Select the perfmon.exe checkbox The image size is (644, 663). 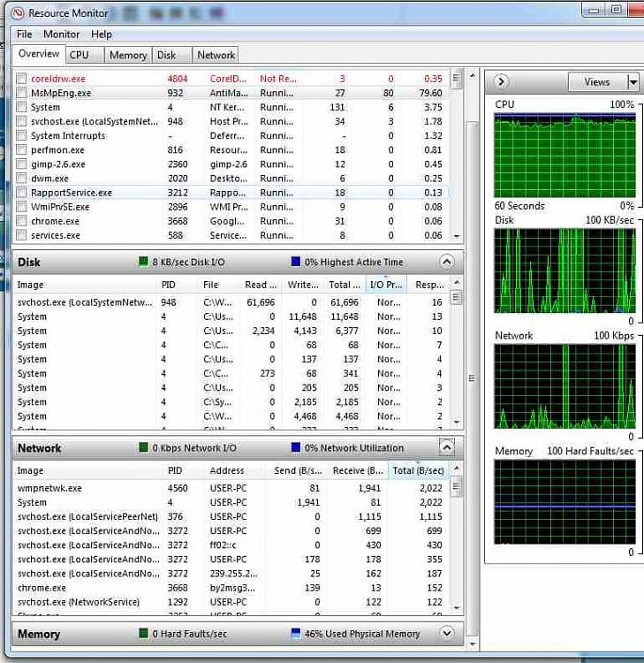[21, 149]
